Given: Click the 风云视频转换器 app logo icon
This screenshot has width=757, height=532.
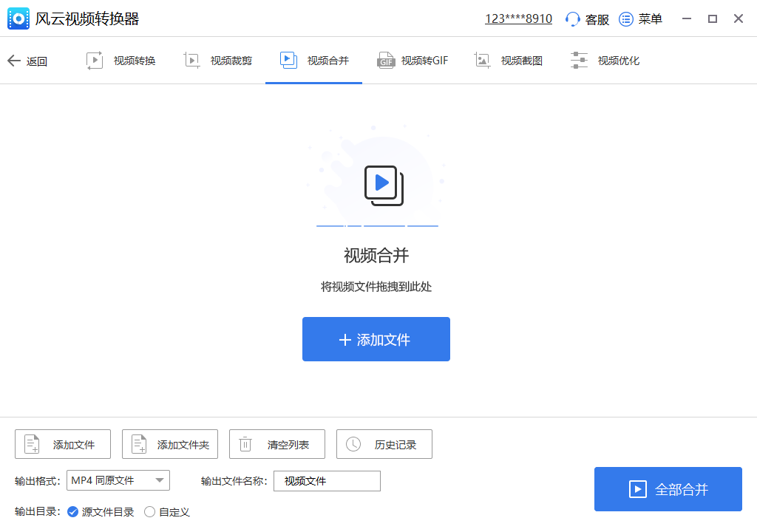Looking at the screenshot, I should (18, 18).
